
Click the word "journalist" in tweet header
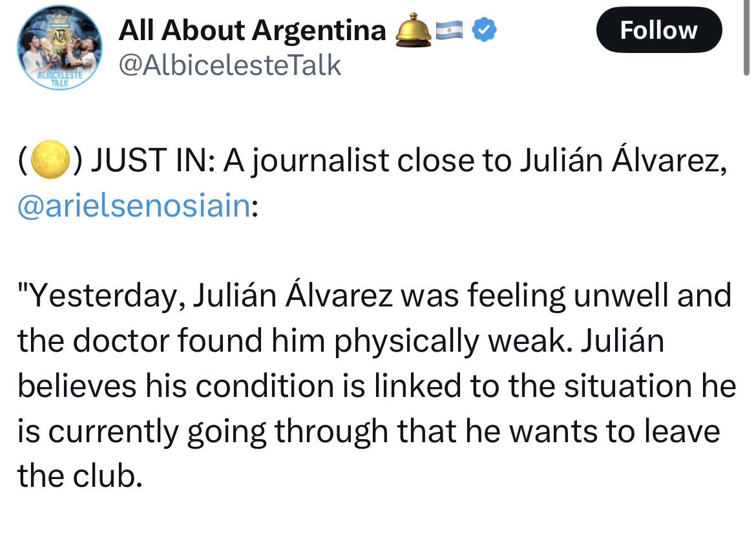(320, 161)
